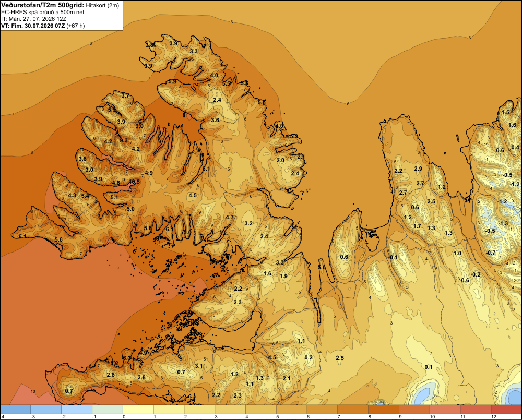Viewport: 522px width, 420px height.
Task: Click the 18.5 temperature label on map
Action: [x=135, y=182]
